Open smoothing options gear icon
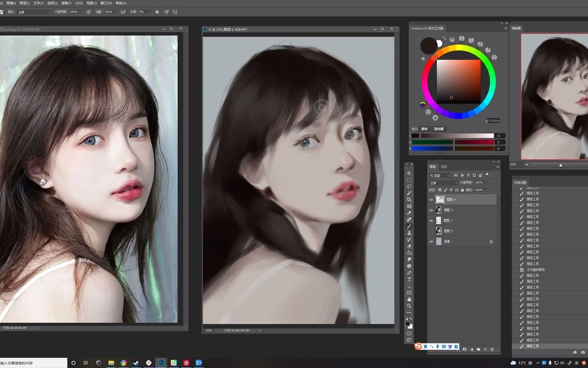Viewport: 588px width, 368px height. (x=157, y=12)
